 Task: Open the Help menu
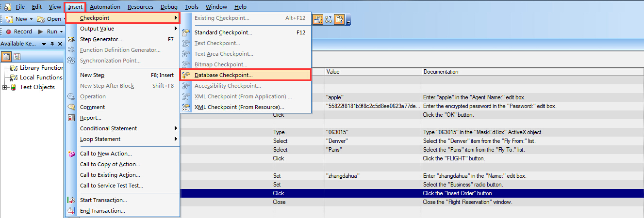click(240, 7)
